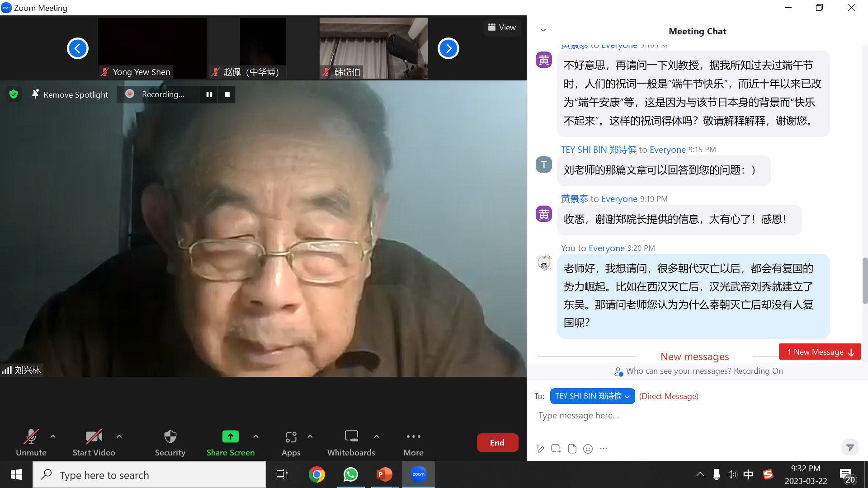
Task: Click the Windows taskbar search box
Action: (149, 475)
